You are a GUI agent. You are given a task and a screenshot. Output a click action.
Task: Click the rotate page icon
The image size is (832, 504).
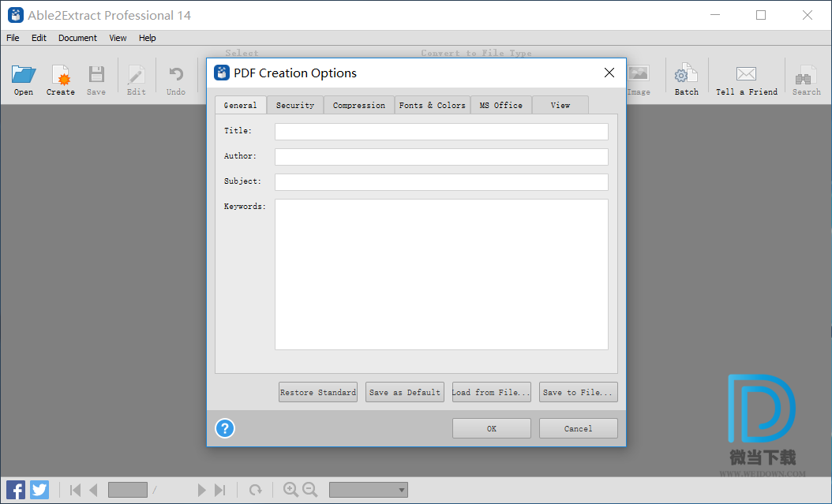255,491
